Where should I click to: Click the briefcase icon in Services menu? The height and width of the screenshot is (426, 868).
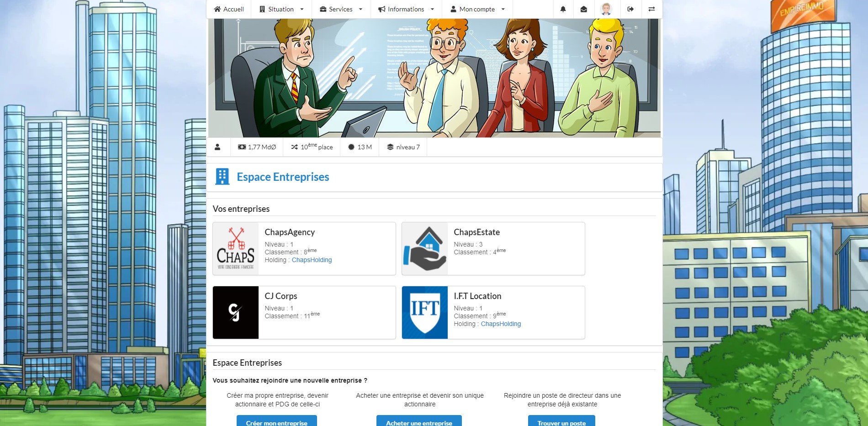(323, 9)
